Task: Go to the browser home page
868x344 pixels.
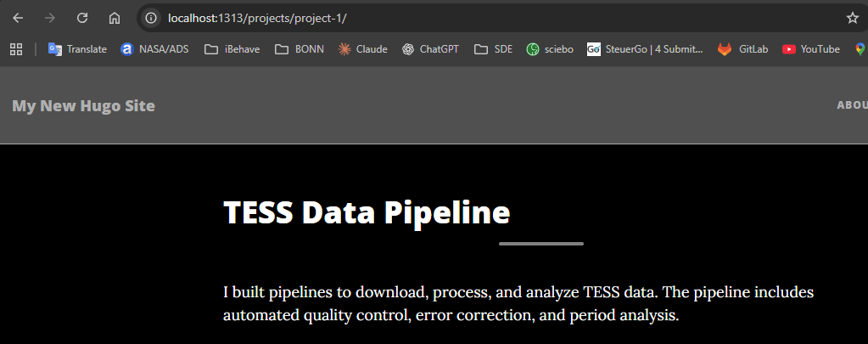Action: pos(115,18)
